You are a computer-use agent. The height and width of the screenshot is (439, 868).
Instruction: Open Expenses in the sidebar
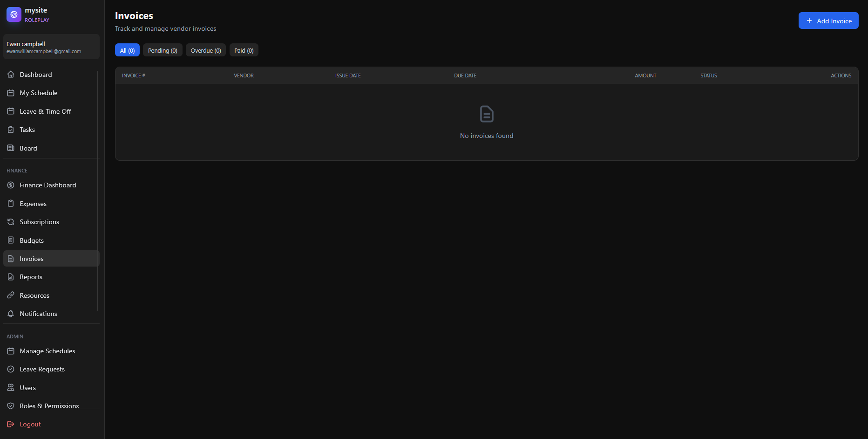pos(33,204)
